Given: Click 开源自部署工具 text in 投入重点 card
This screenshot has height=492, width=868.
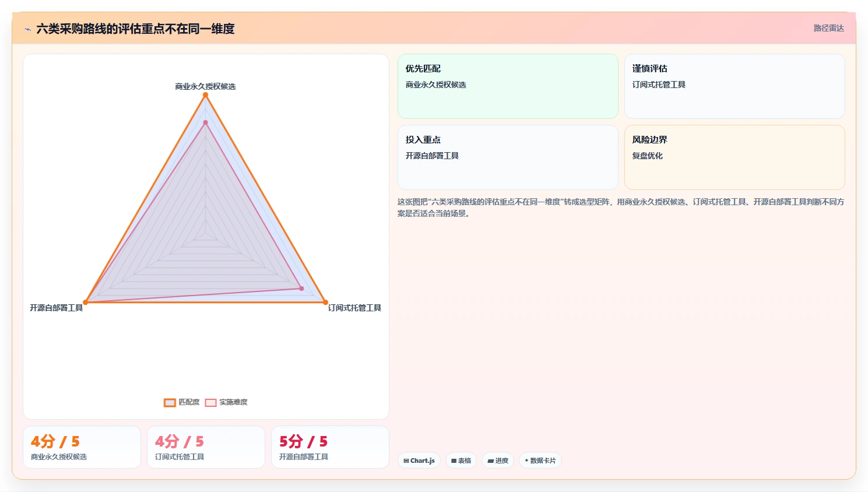Looking at the screenshot, I should coord(432,156).
